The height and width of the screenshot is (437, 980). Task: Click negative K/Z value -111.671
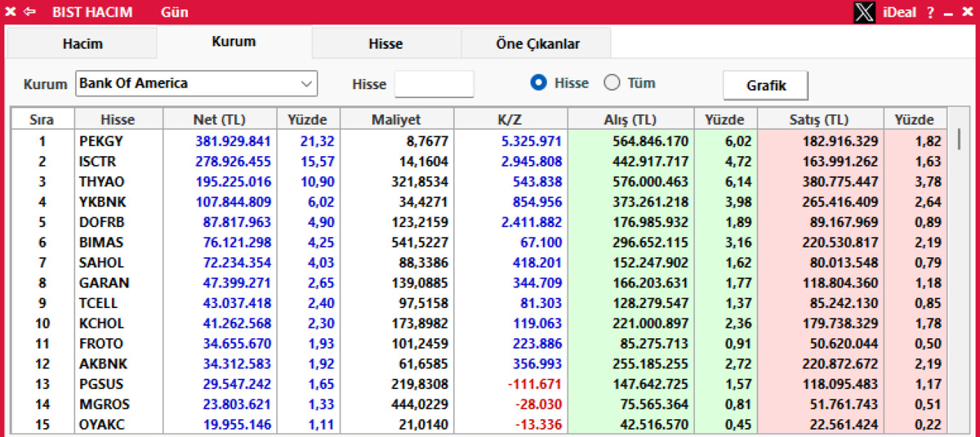pos(536,384)
